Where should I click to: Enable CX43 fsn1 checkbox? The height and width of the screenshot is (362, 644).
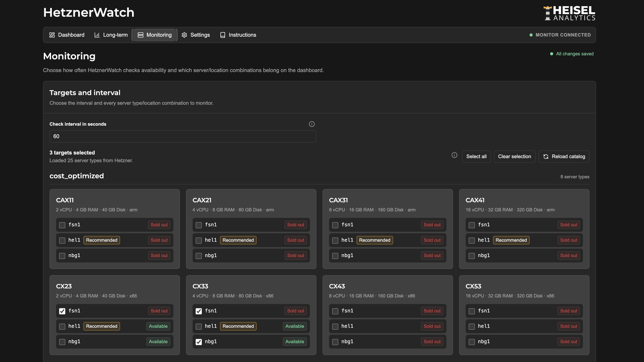click(335, 311)
